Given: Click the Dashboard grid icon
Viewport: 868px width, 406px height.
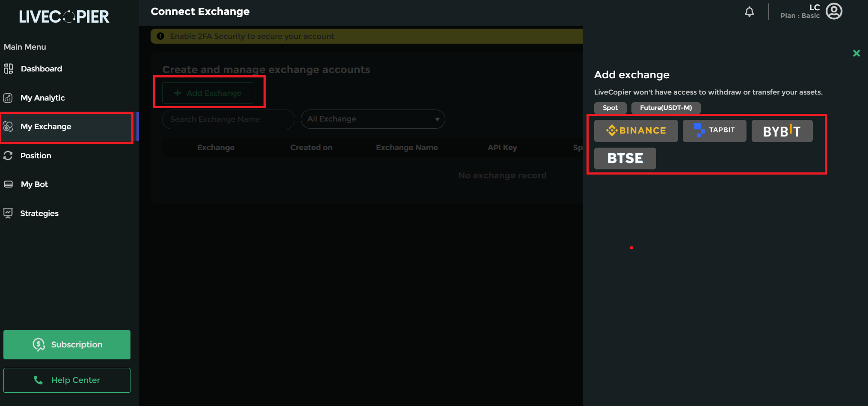Looking at the screenshot, I should click(9, 68).
